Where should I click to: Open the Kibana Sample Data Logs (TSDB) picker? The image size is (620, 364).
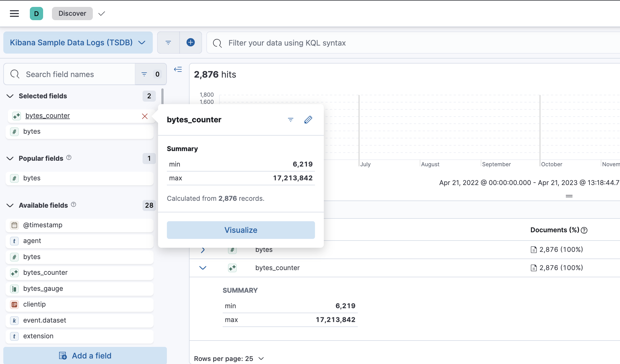click(x=78, y=43)
